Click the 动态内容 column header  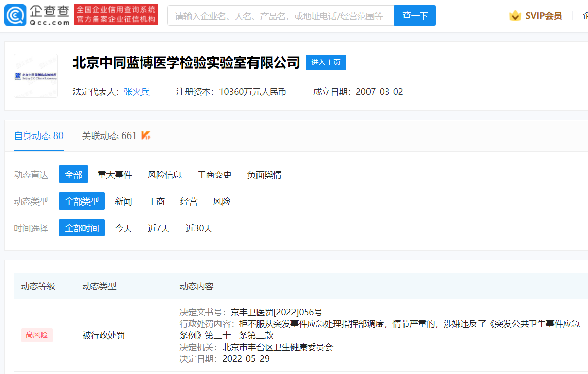point(197,286)
